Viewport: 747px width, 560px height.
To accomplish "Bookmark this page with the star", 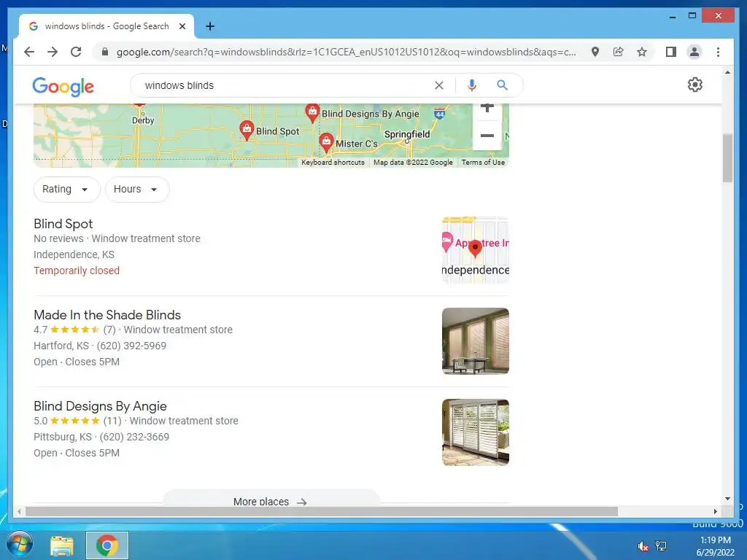I will point(642,52).
